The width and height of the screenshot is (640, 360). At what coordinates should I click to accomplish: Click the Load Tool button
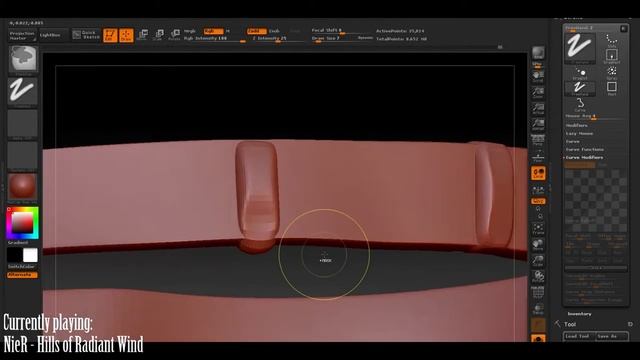578,336
